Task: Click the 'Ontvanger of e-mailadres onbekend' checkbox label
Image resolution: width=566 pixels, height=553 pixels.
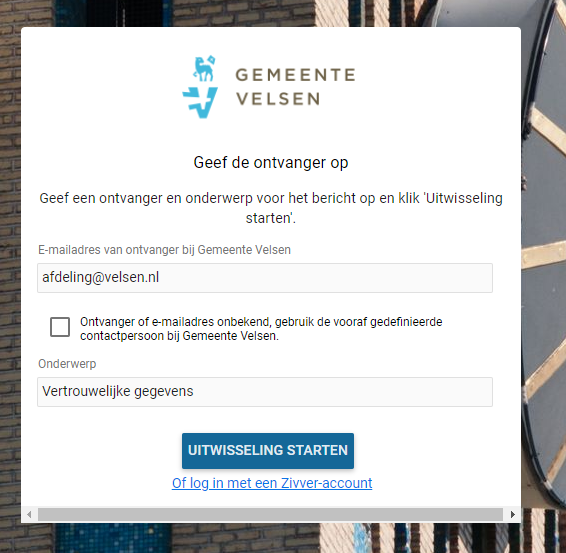Action: coord(261,329)
